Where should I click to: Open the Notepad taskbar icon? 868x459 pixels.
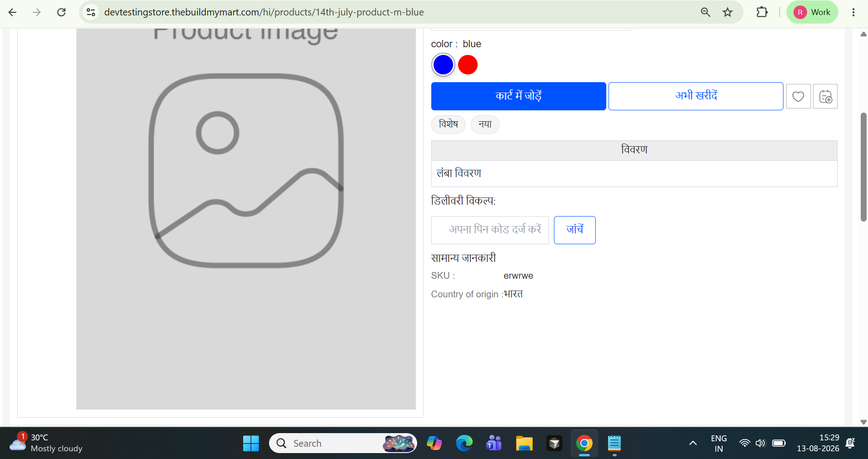click(x=614, y=443)
